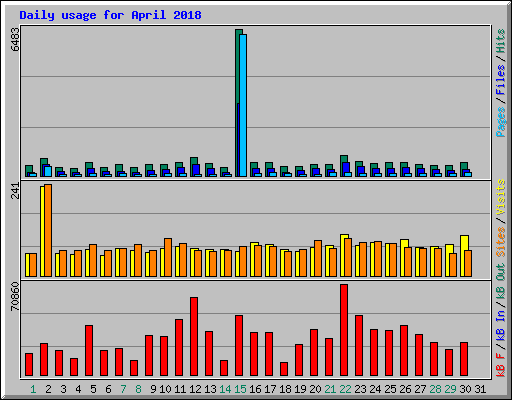512x400 pixels.
Task: Click the red KB bar for day 12
Action: 194,337
